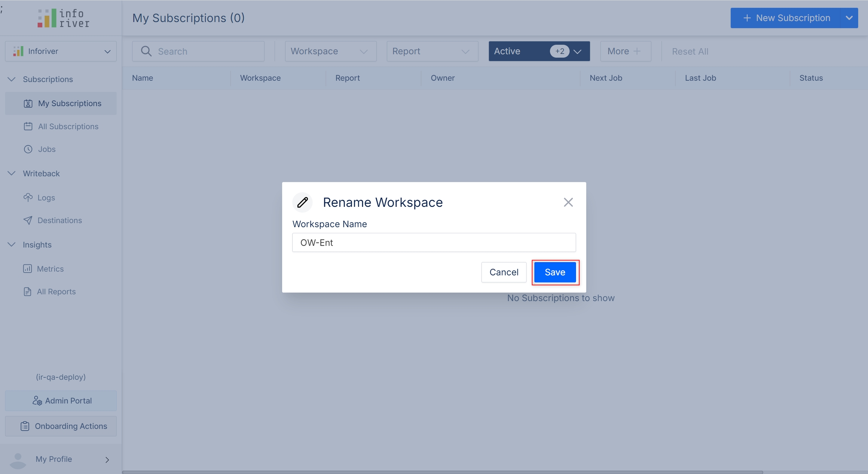Open Writeback Logs page
Viewport: 868px width, 474px height.
46,197
